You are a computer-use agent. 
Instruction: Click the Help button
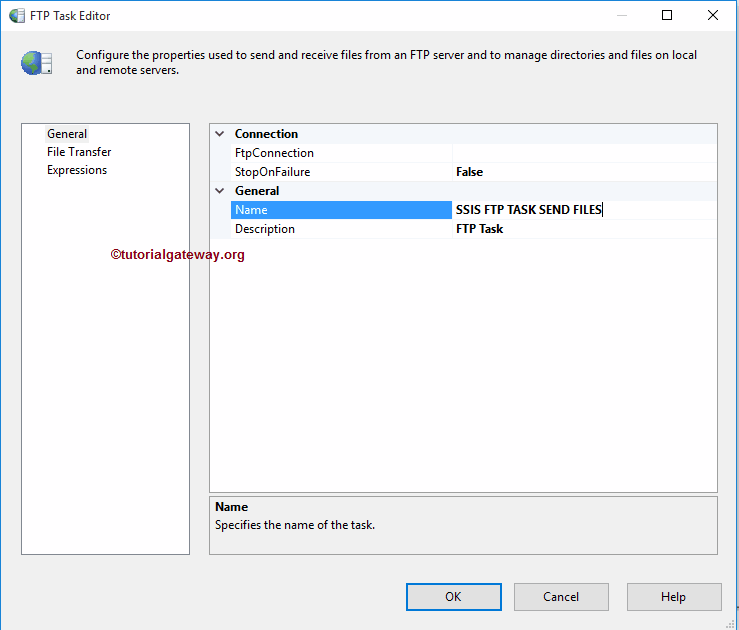[x=673, y=597]
